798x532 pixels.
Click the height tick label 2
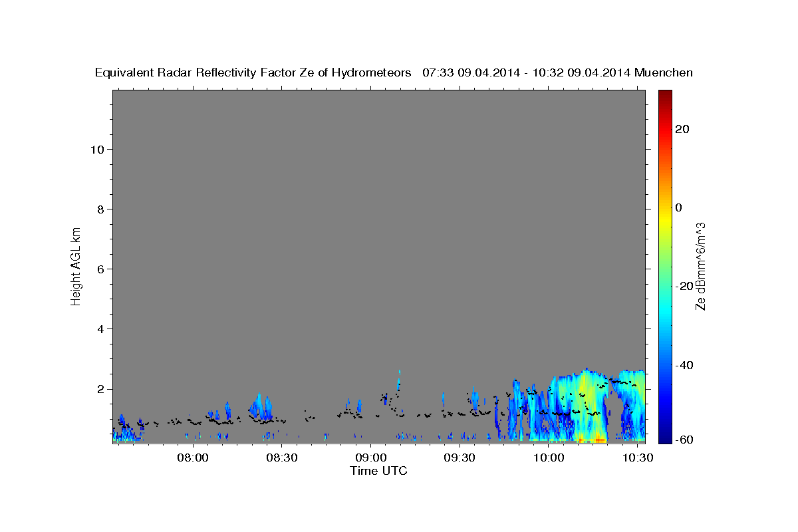(100, 389)
